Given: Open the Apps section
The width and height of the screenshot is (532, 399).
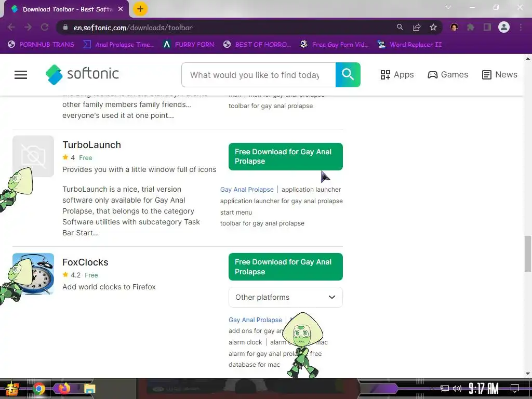Looking at the screenshot, I should point(397,75).
